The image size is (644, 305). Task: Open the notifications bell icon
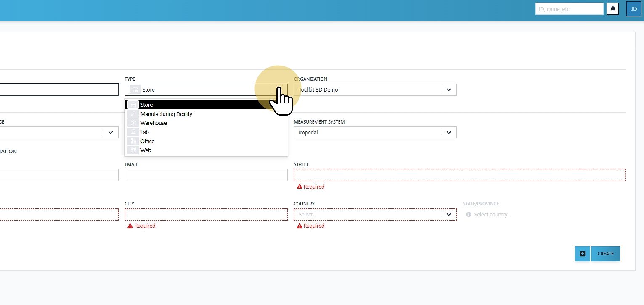[x=613, y=8]
